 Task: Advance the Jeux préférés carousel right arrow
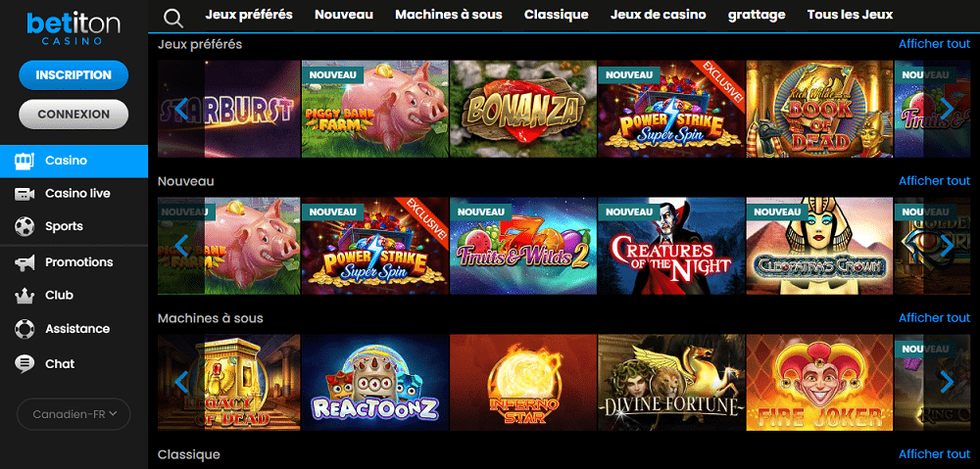947,109
